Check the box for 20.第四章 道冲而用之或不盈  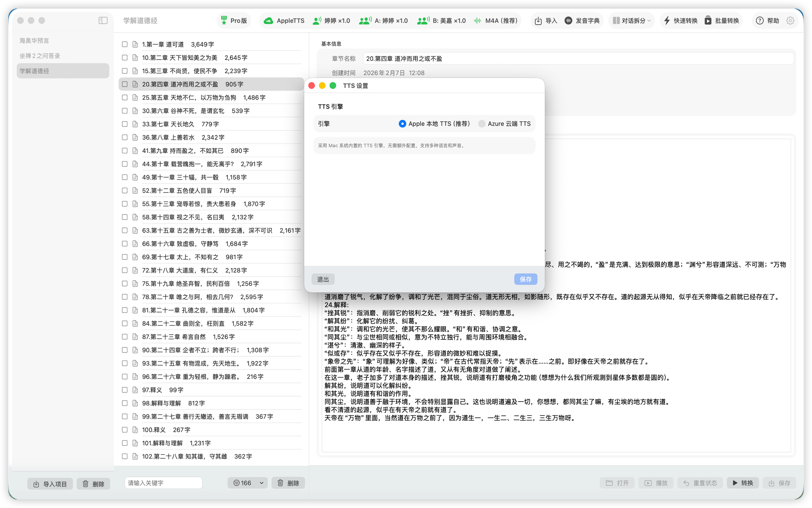pyautogui.click(x=125, y=84)
